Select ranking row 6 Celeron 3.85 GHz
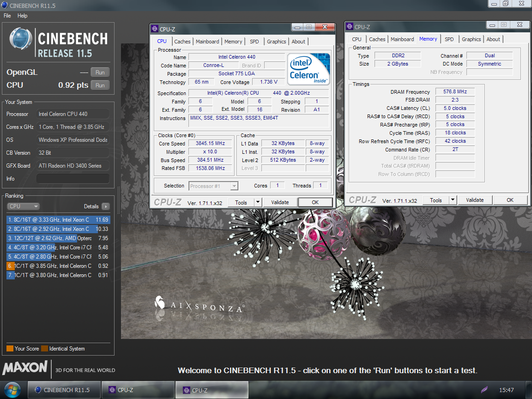 [58, 266]
